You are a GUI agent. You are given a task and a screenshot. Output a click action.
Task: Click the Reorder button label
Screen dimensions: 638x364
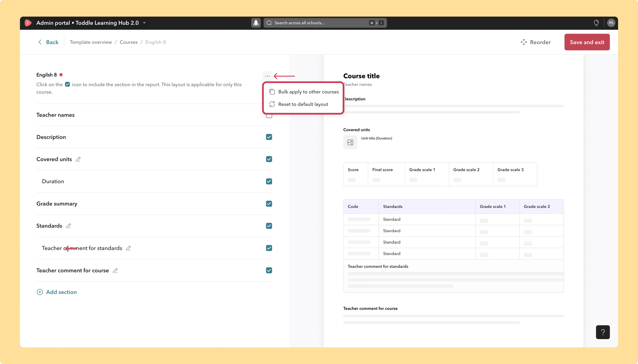coord(540,42)
